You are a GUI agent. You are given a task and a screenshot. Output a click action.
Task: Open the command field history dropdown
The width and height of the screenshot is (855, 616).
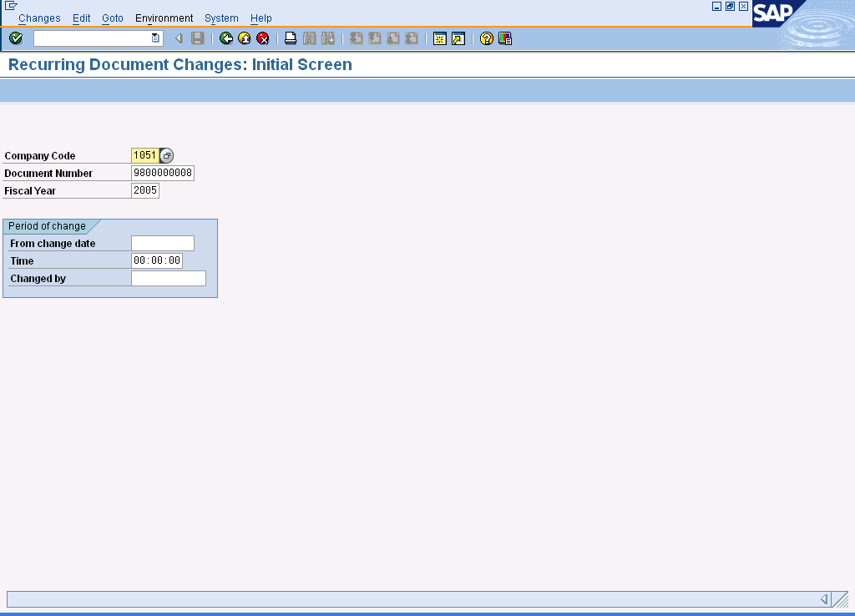point(155,38)
